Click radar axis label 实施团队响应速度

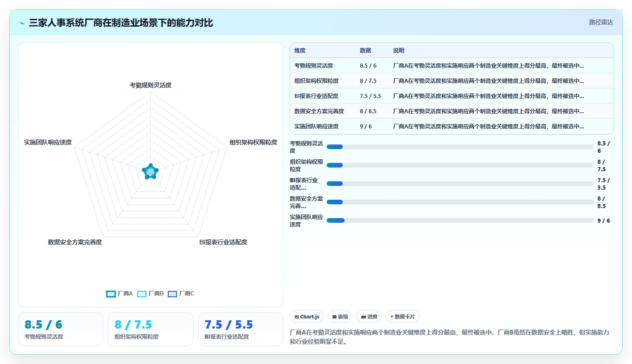point(48,142)
